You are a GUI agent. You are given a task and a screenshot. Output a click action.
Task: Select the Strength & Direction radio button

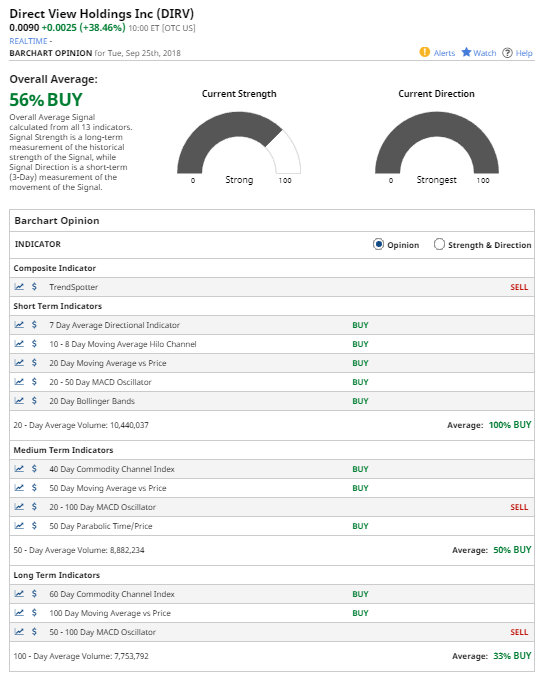(x=439, y=245)
